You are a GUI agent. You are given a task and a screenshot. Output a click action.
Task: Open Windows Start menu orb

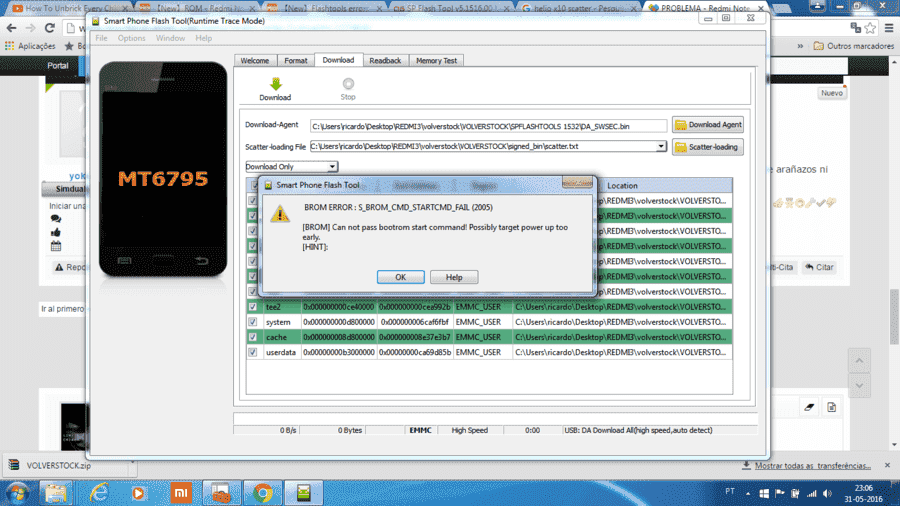click(x=17, y=493)
